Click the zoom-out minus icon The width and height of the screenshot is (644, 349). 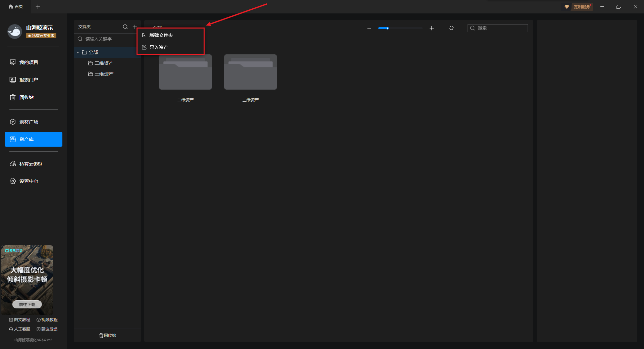coord(369,28)
